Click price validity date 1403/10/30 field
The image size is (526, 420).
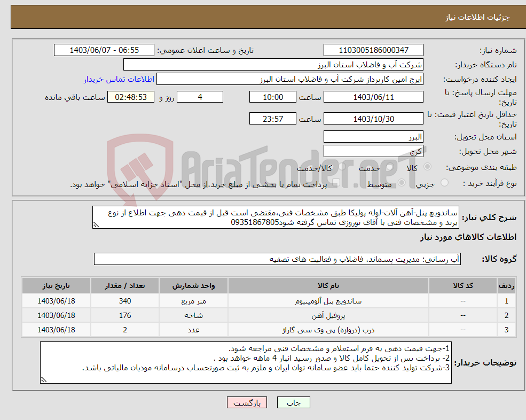[x=373, y=119]
